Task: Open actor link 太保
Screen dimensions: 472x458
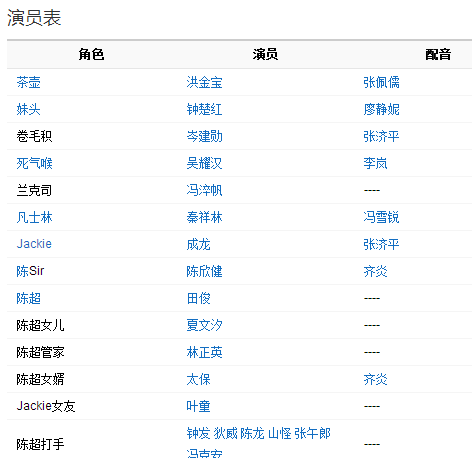Action: click(x=198, y=379)
